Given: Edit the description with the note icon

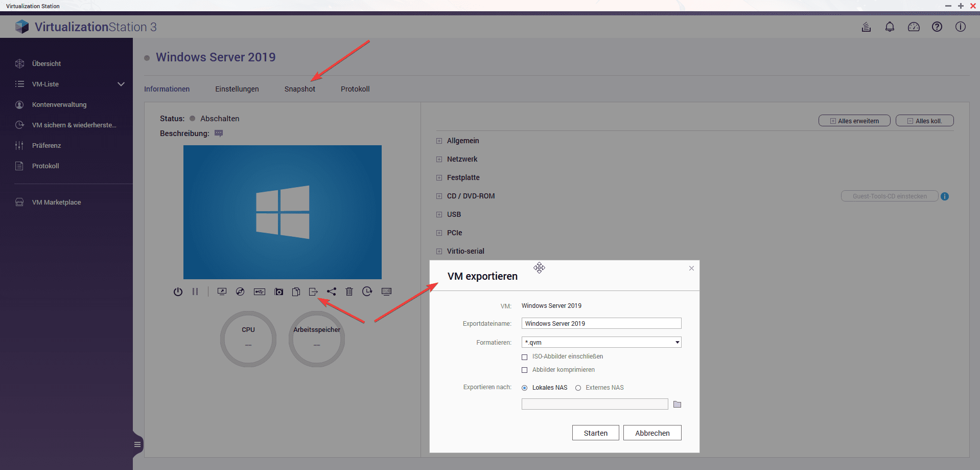Looking at the screenshot, I should pos(219,133).
